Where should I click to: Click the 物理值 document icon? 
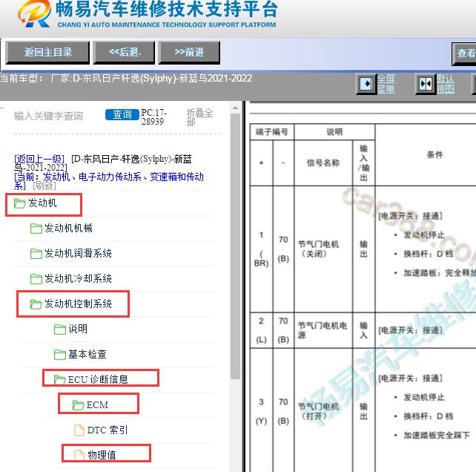point(79,455)
